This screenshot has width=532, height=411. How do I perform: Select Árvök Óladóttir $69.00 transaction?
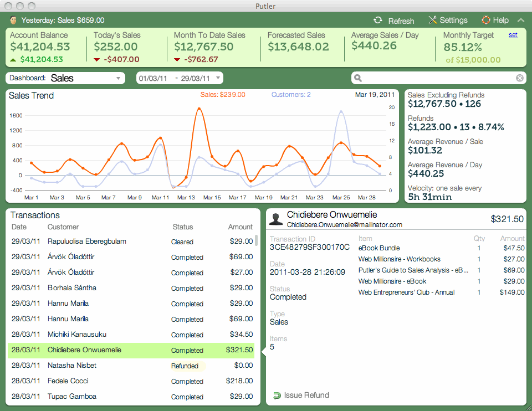131,257
